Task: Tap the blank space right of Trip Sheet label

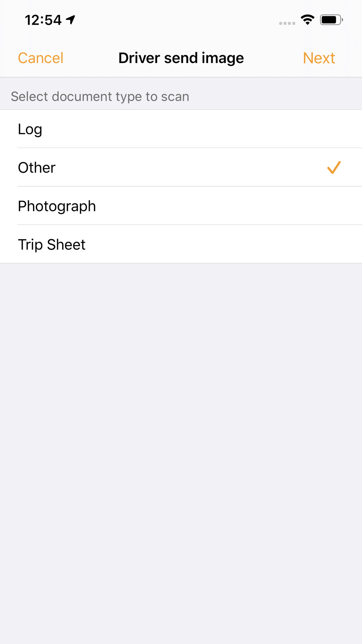Action: (224, 244)
